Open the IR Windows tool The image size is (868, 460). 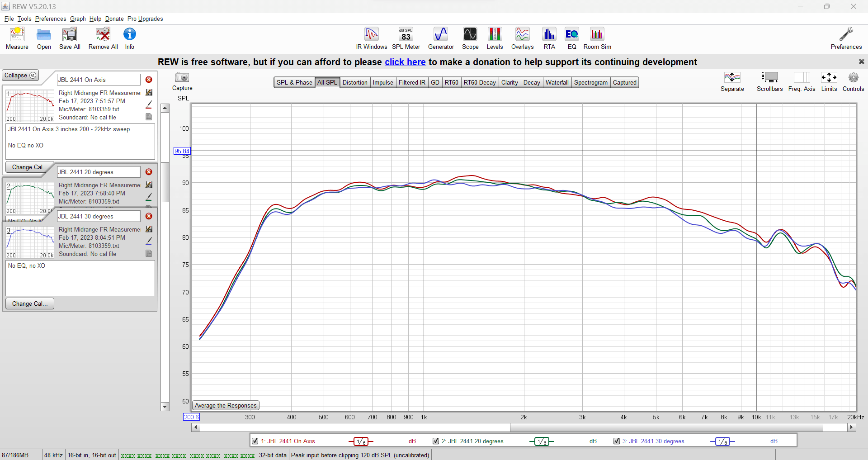(372, 38)
